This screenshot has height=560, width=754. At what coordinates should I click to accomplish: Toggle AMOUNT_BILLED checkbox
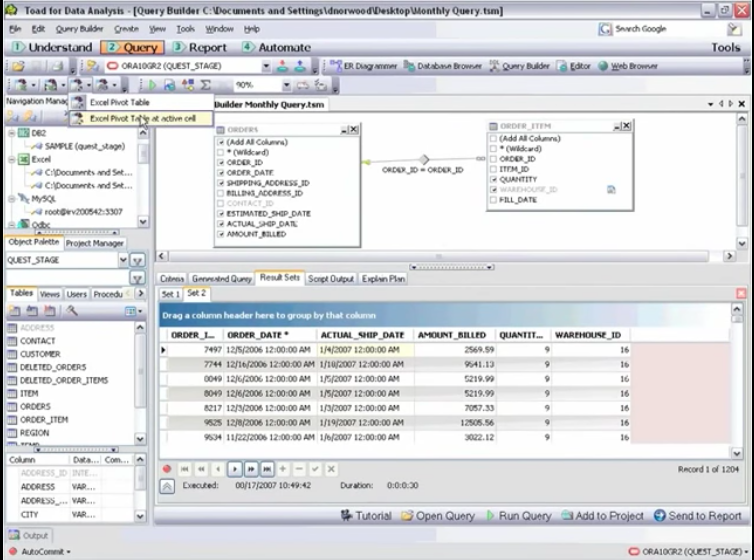tap(221, 234)
